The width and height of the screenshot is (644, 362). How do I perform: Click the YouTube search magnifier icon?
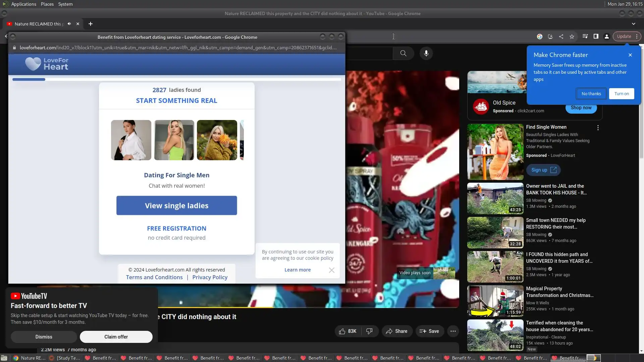404,53
